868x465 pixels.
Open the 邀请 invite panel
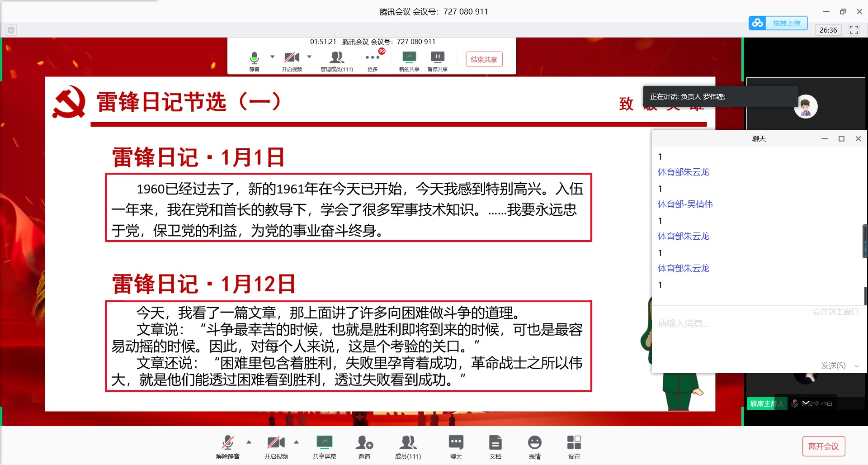364,447
